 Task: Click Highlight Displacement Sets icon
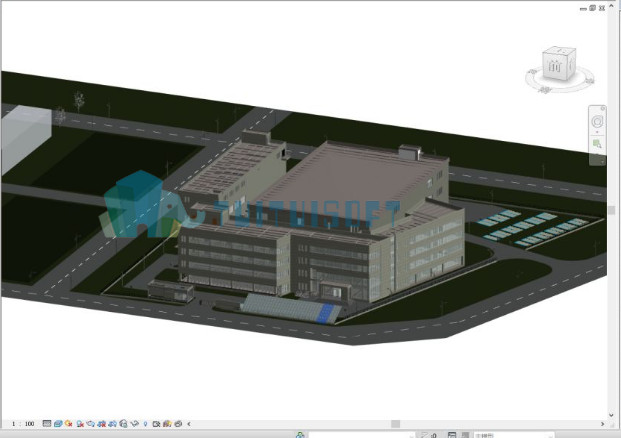[x=178, y=424]
